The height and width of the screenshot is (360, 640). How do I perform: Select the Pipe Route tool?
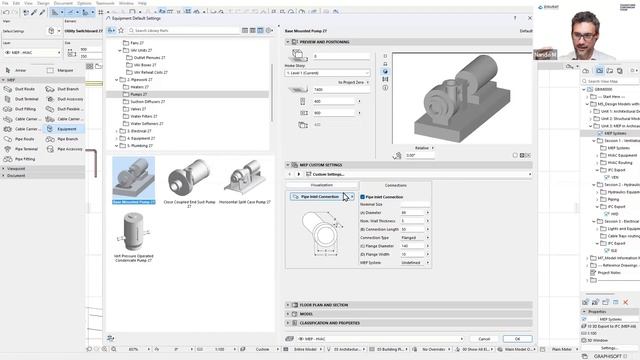tap(20, 139)
